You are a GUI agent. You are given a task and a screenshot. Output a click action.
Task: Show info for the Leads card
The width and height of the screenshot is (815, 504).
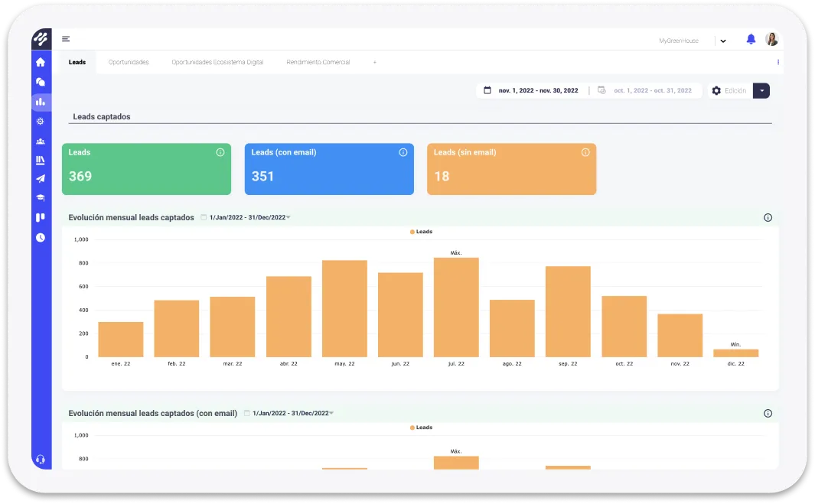click(x=220, y=152)
